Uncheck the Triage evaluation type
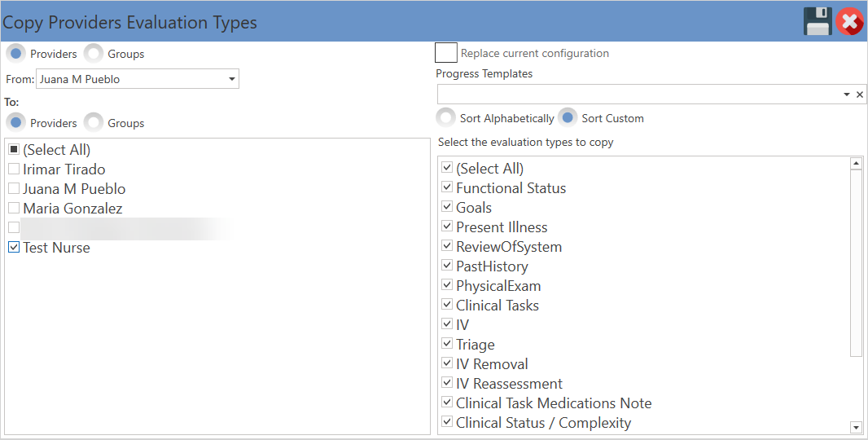Image resolution: width=868 pixels, height=440 pixels. (x=447, y=344)
